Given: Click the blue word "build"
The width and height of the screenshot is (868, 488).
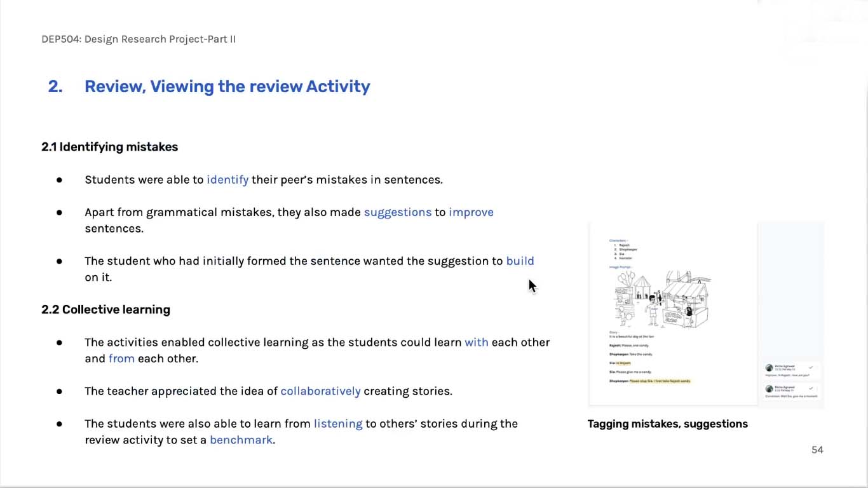Looking at the screenshot, I should point(520,261).
